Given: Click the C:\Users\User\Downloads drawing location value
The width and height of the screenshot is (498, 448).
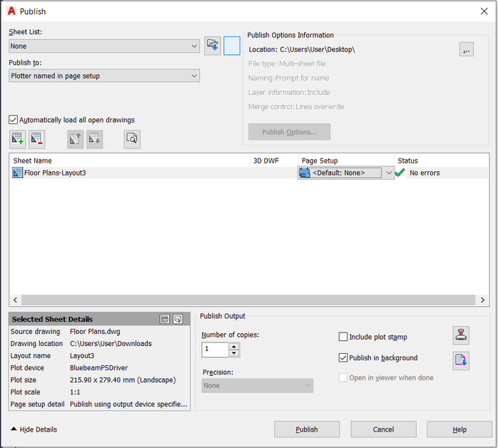Looking at the screenshot, I should point(111,344).
